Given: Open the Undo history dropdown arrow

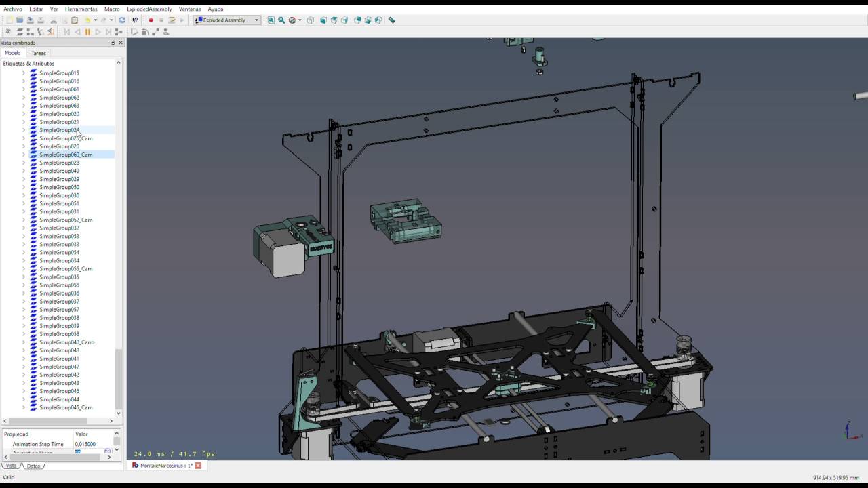Looking at the screenshot, I should tap(95, 20).
